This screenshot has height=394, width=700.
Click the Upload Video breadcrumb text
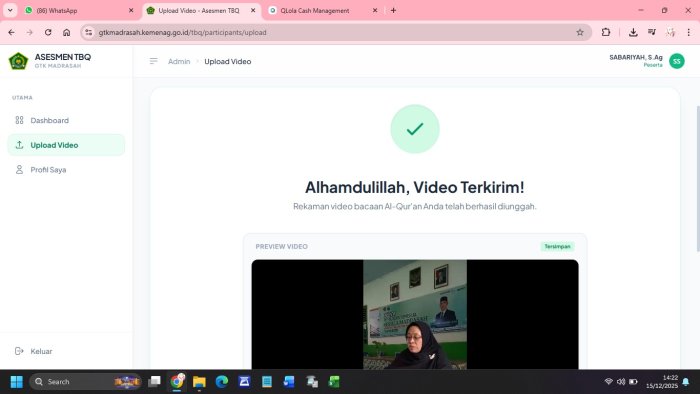[x=228, y=62]
